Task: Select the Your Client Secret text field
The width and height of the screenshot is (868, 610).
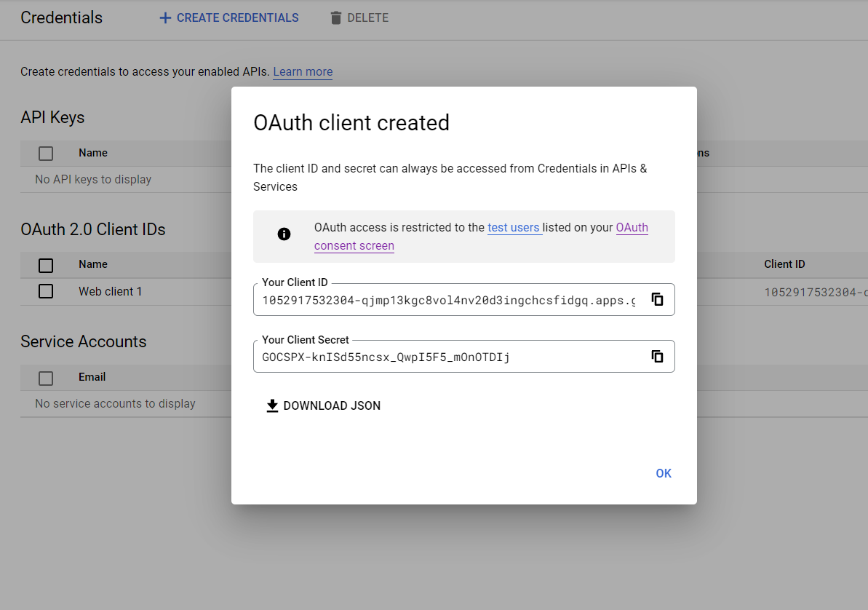Action: point(444,356)
